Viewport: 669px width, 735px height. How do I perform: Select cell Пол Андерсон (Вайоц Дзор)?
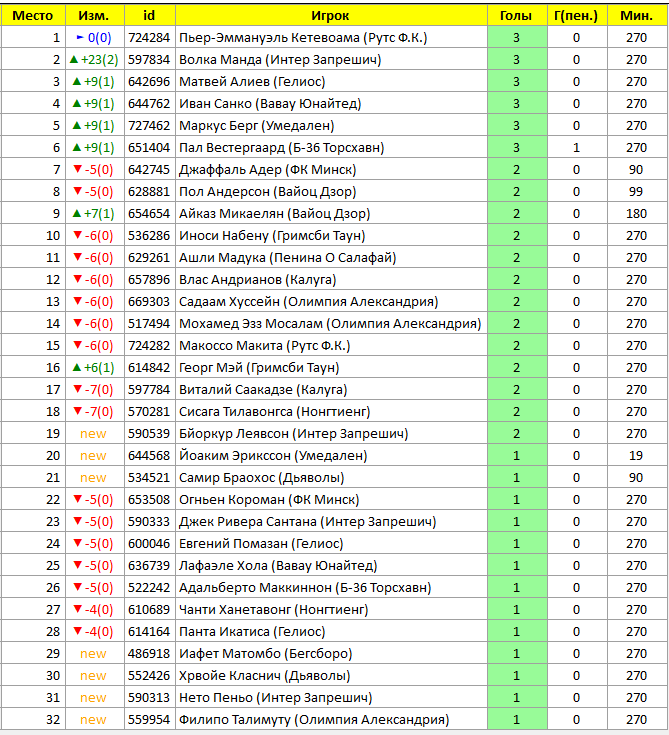331,192
